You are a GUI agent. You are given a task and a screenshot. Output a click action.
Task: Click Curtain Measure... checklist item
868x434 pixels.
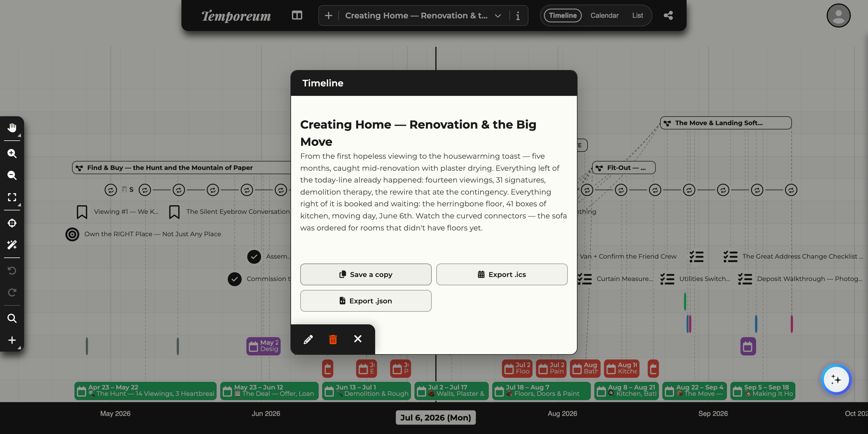coord(625,279)
